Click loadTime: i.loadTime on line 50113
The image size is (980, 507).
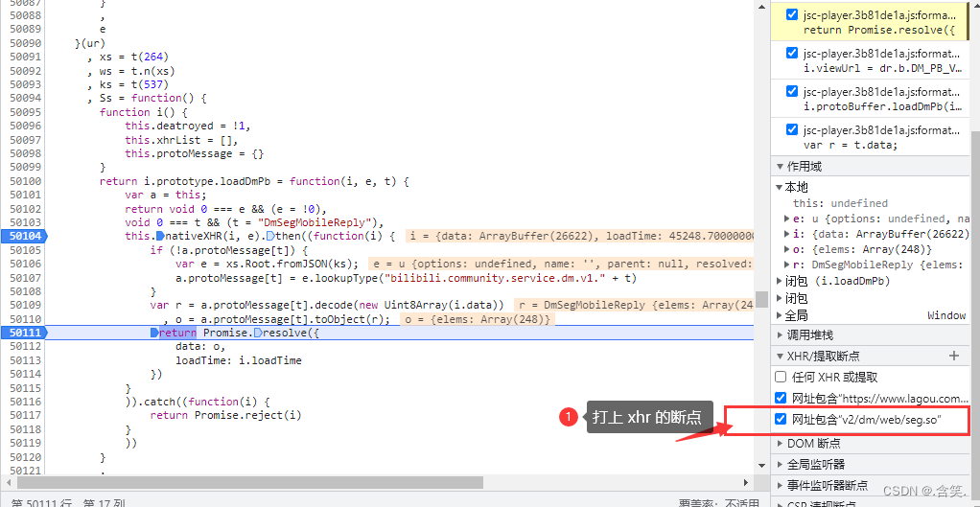238,360
